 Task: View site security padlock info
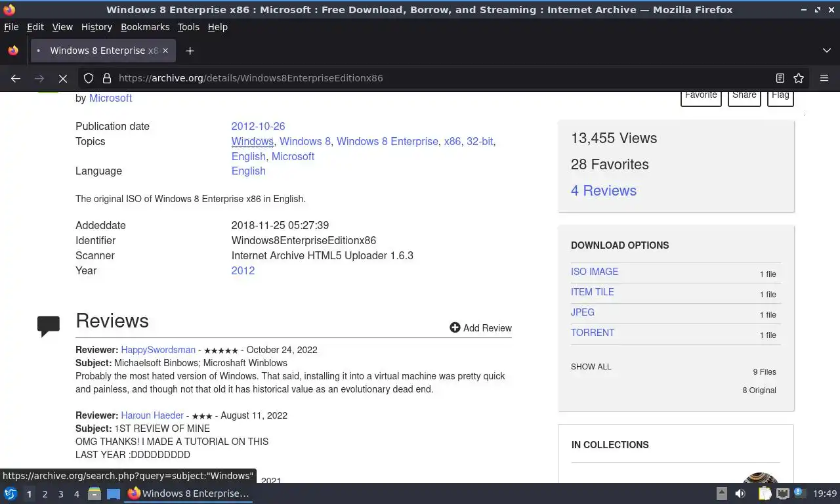coord(106,78)
